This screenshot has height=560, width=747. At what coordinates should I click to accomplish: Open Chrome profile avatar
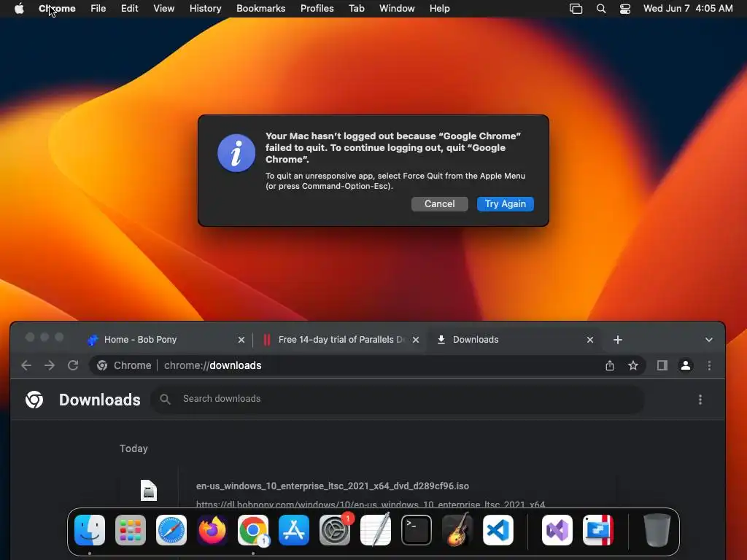click(x=686, y=365)
